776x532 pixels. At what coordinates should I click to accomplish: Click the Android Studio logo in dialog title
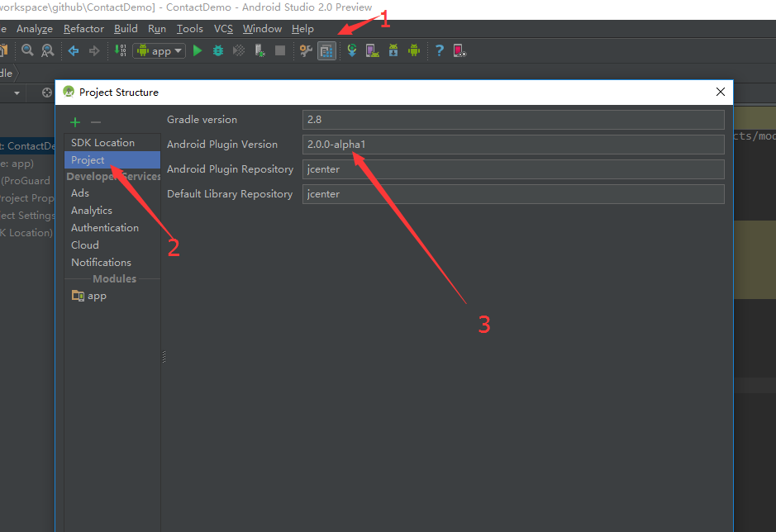click(x=69, y=92)
